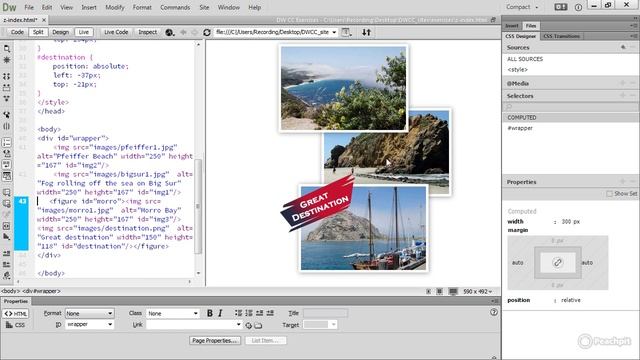640x360 pixels.
Task: Open the Format dropdown
Action: point(89,313)
